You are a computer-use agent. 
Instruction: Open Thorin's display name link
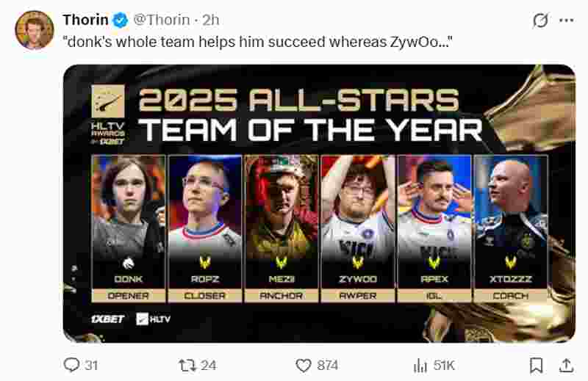click(87, 20)
